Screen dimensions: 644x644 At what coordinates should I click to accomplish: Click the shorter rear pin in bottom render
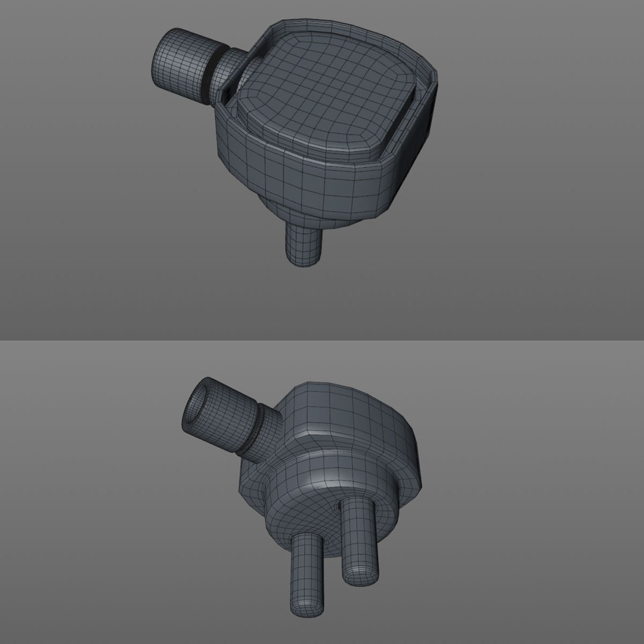point(359,542)
